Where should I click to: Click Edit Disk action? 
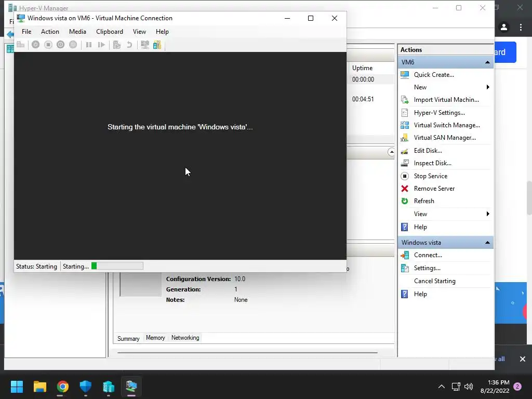click(x=428, y=151)
